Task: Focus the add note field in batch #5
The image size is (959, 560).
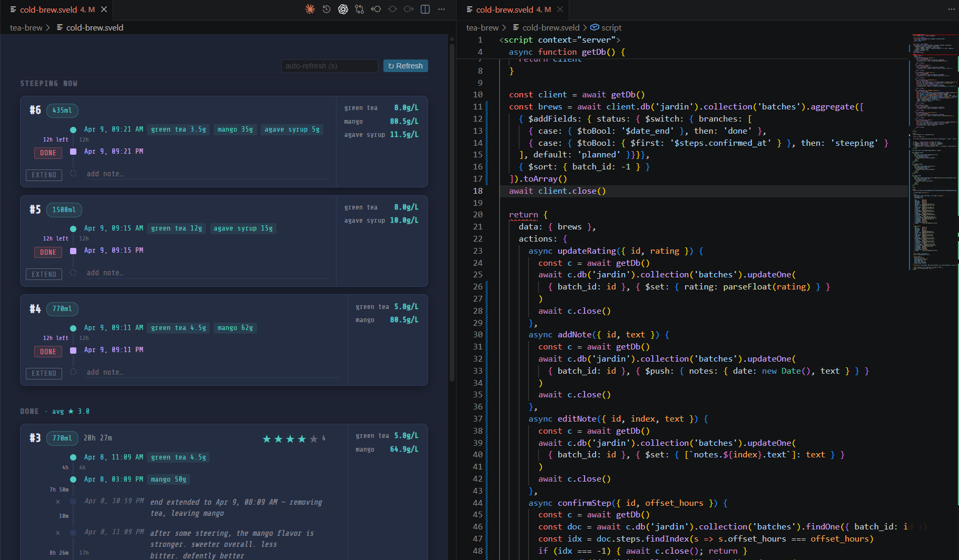Action: [x=206, y=273]
